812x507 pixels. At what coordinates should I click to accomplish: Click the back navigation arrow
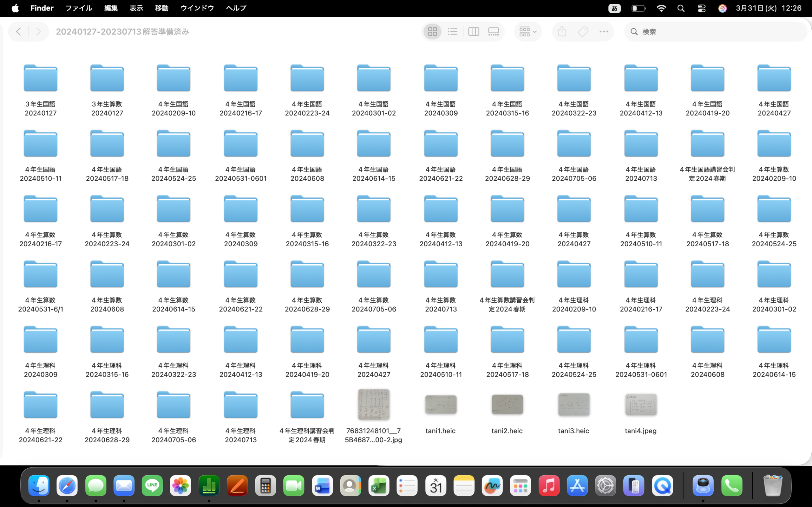click(19, 31)
